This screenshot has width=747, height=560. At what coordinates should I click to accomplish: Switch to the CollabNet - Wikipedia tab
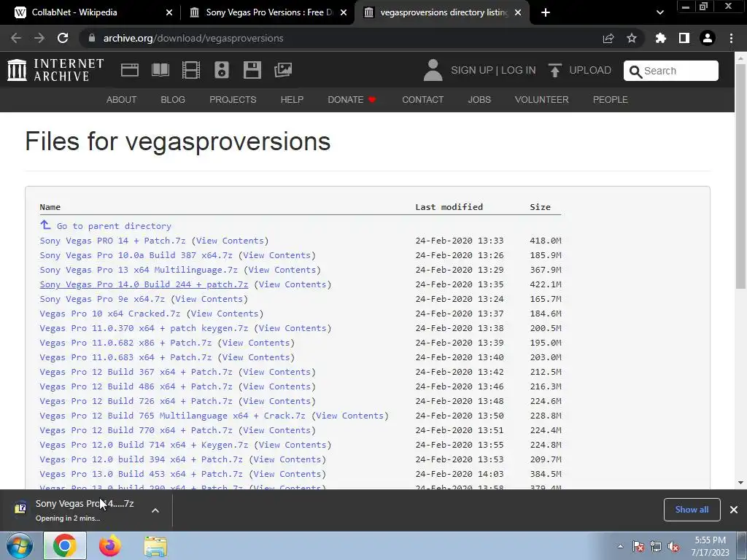[90, 12]
